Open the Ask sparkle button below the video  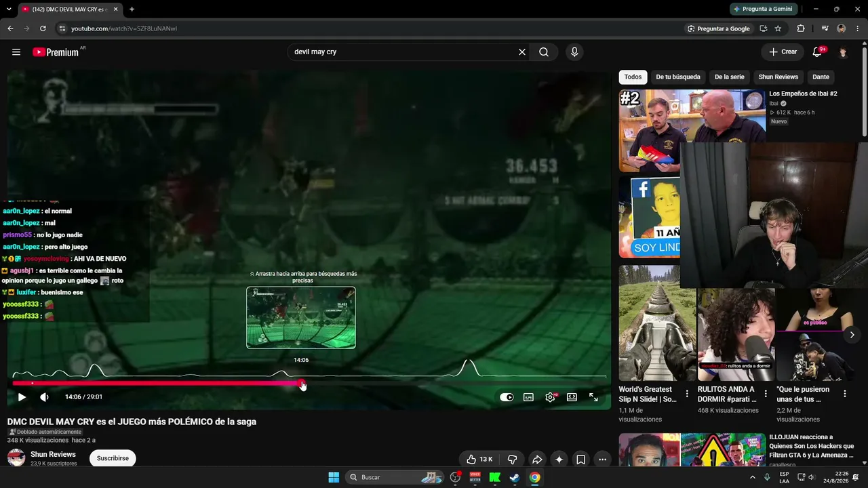(x=559, y=460)
